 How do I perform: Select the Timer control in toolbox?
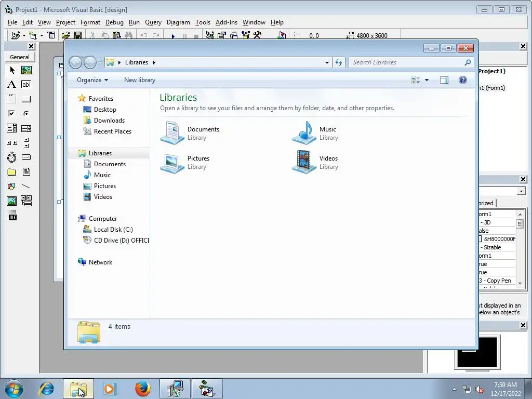pyautogui.click(x=11, y=157)
